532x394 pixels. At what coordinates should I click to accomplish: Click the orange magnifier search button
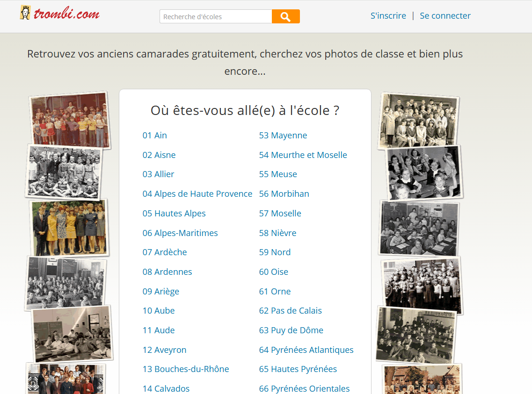pos(286,16)
